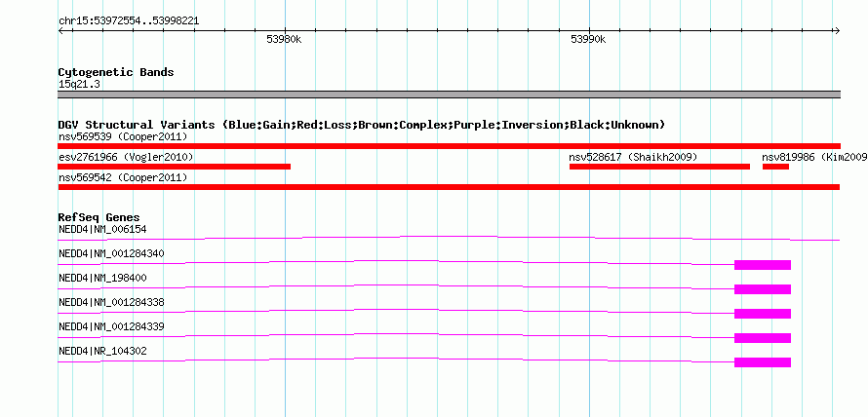Open transcript label NEDD4|NM_001284338
The height and width of the screenshot is (417, 868).
click(x=111, y=302)
